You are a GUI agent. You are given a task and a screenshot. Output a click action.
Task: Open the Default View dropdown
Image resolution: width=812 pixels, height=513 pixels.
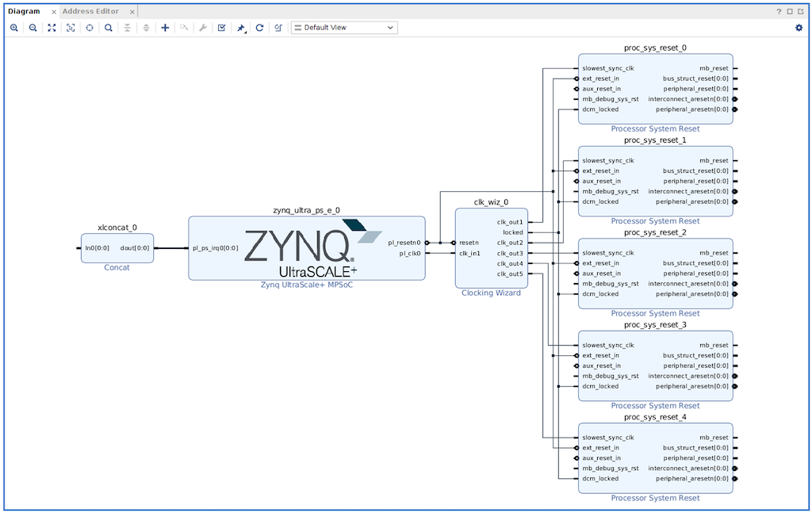[344, 28]
